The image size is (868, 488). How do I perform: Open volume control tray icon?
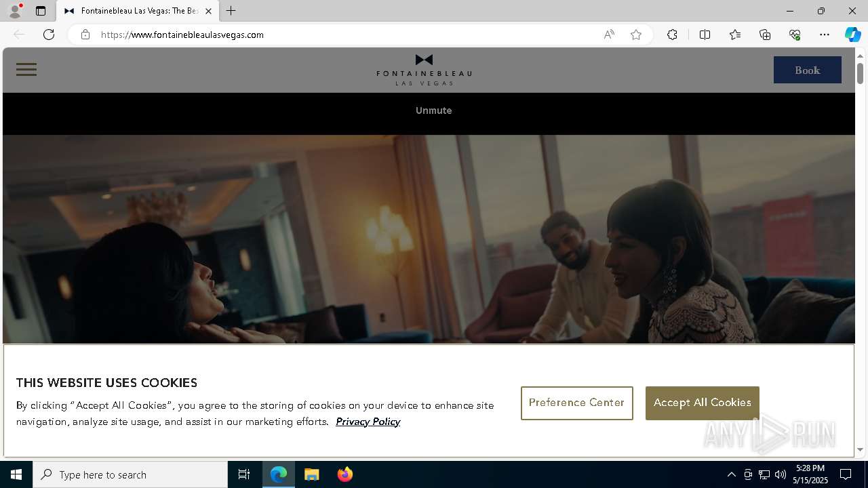click(781, 474)
